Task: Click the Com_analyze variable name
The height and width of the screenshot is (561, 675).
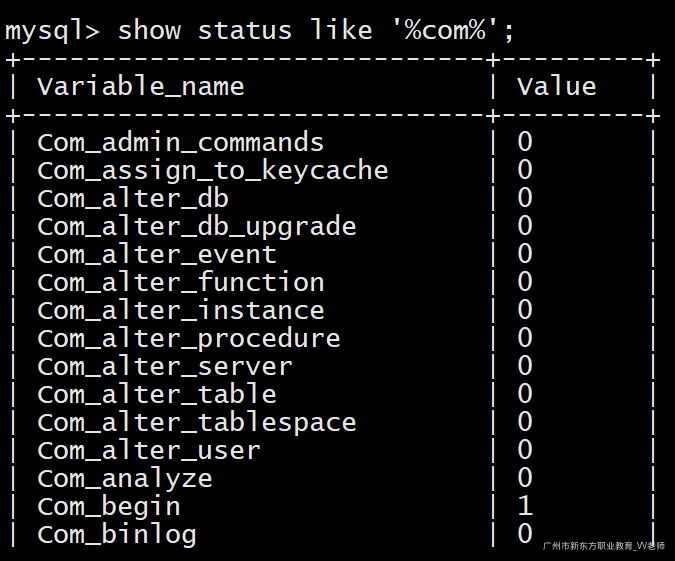Action: point(125,479)
